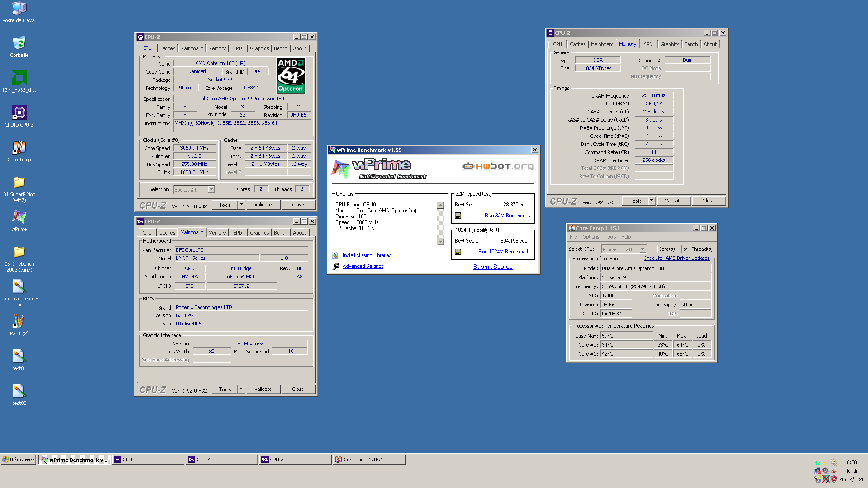Click the BIOS date 04/06/2006 field
This screenshot has width=868, height=488.
pyautogui.click(x=241, y=324)
